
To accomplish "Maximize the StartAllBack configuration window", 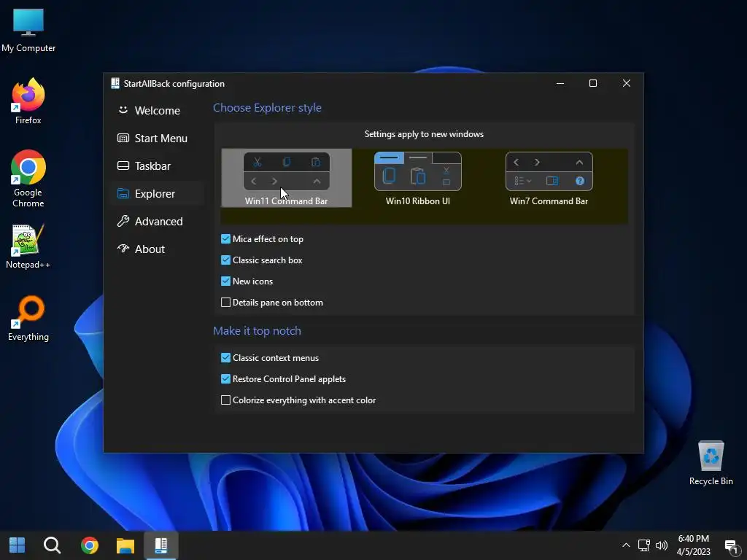I will 593,83.
